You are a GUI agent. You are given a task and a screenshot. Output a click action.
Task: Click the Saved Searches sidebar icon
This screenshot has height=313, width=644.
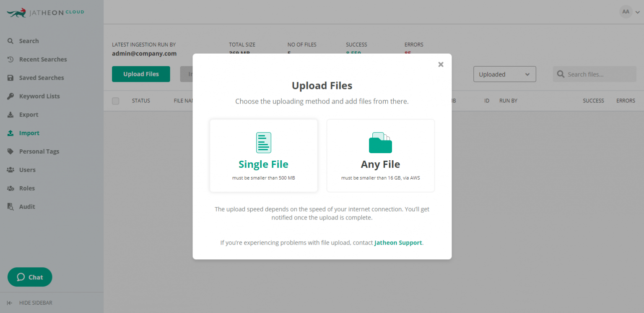tap(11, 78)
